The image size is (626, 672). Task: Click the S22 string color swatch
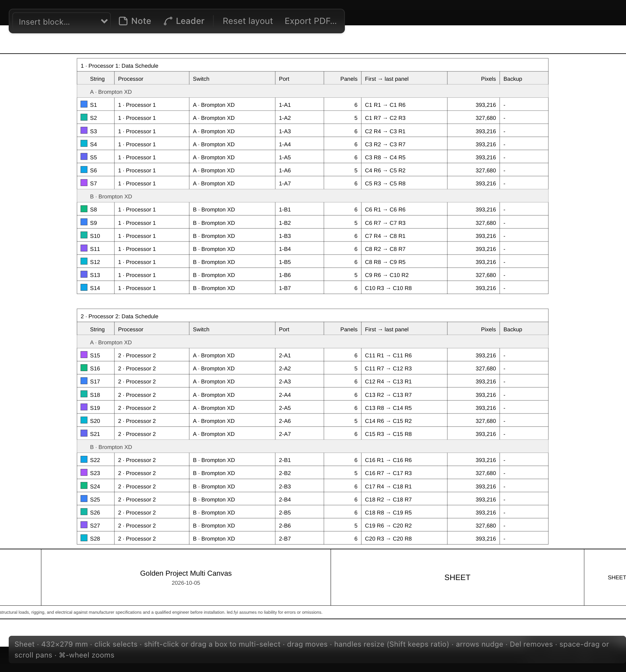[84, 459]
